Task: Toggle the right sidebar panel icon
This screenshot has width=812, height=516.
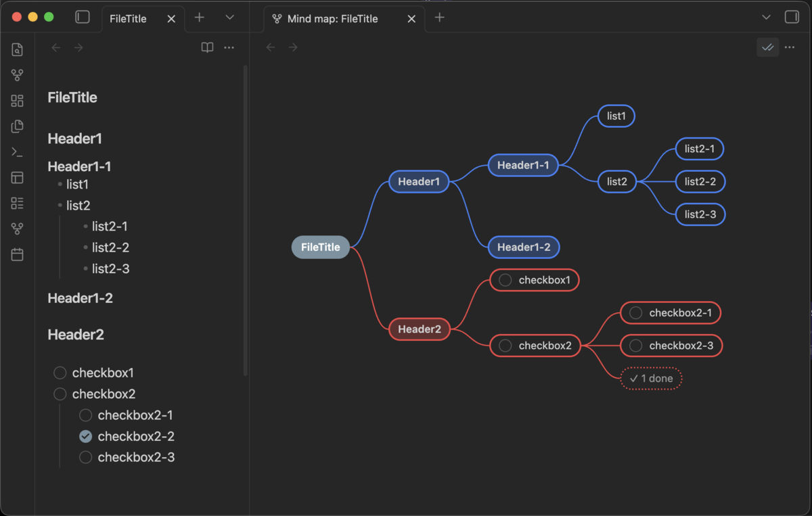Action: pyautogui.click(x=792, y=18)
